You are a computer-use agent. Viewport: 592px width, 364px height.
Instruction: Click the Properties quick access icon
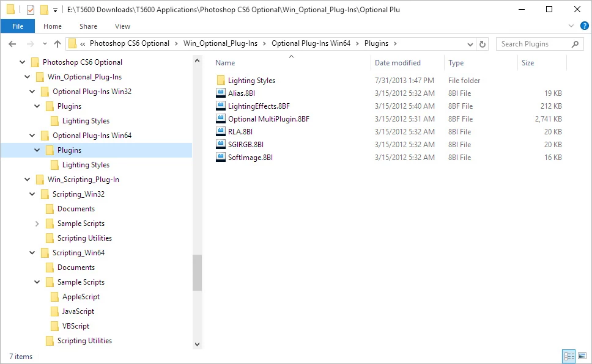[x=31, y=10]
